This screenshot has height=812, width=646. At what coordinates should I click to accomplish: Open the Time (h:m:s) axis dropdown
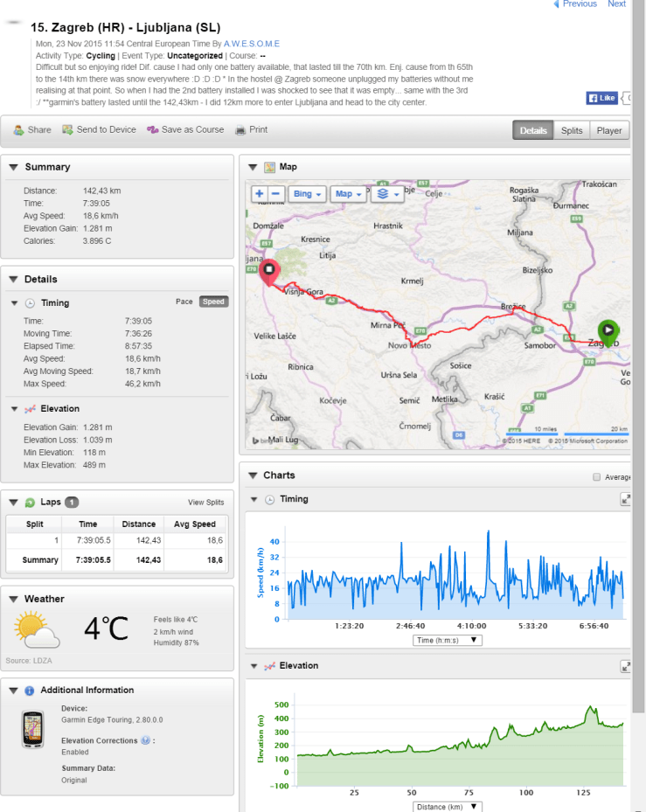(x=448, y=640)
